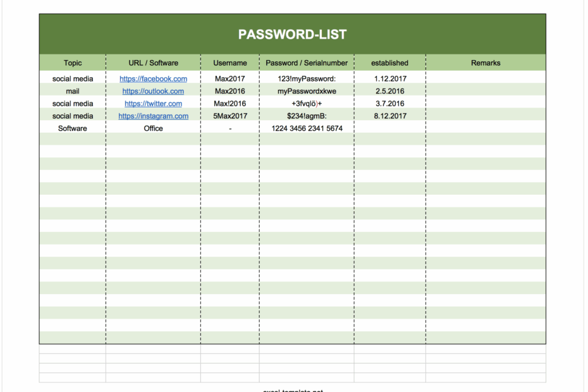Image resolution: width=588 pixels, height=392 pixels.
Task: Select the Username column header
Action: click(230, 63)
